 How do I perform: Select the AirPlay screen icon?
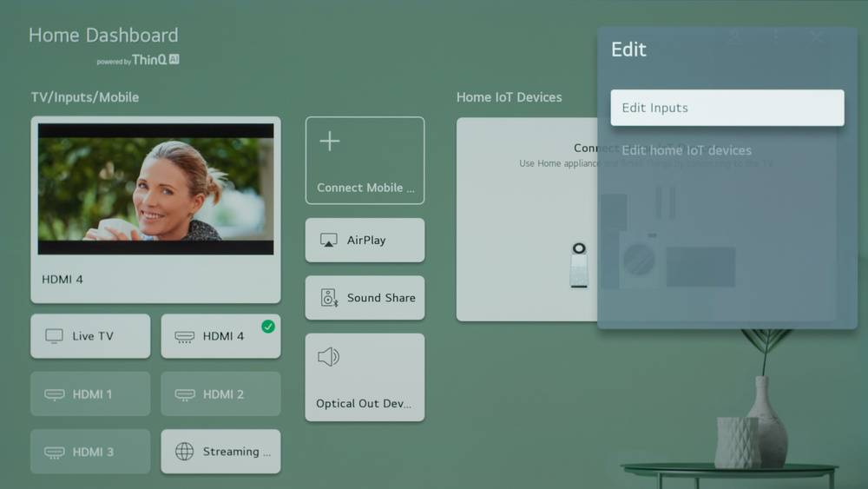click(x=329, y=241)
